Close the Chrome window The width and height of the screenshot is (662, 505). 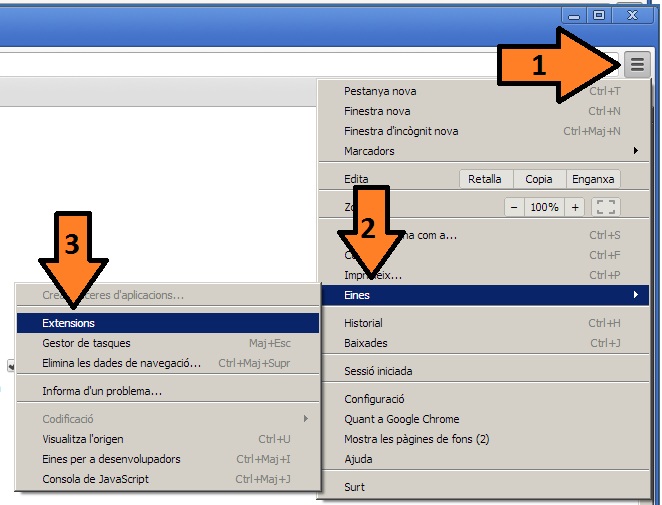coord(632,16)
